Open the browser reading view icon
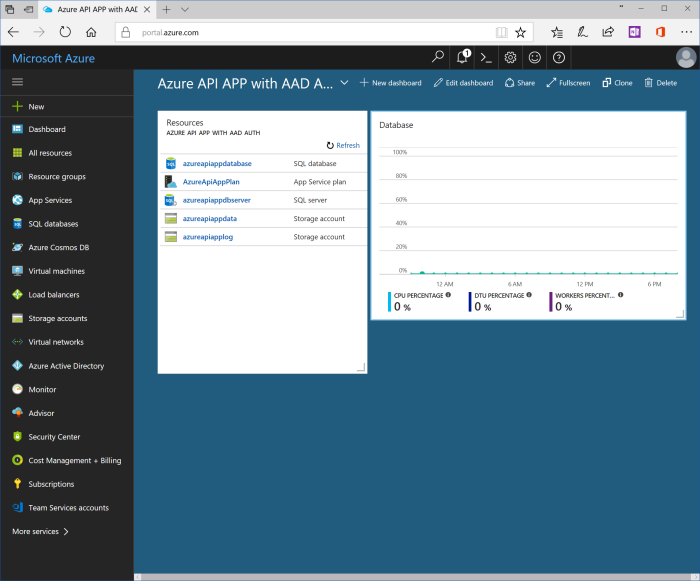Image resolution: width=700 pixels, height=581 pixels. tap(501, 32)
